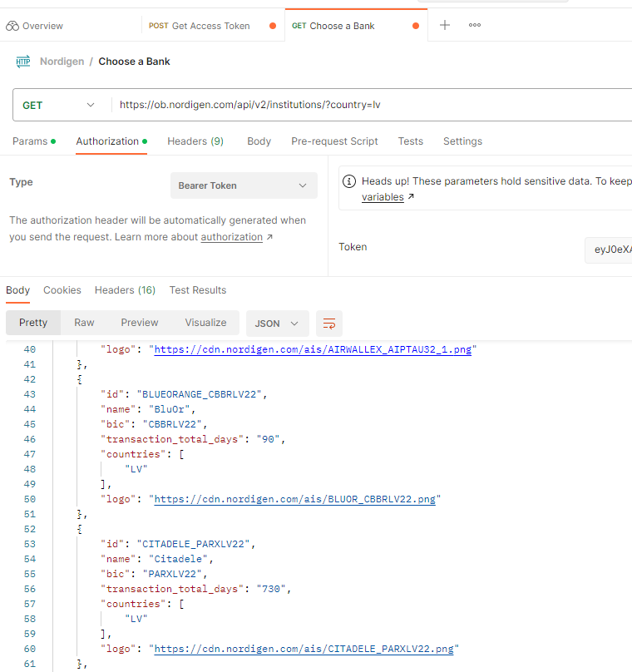The image size is (632, 672).
Task: Open the Params tab
Action: (34, 141)
